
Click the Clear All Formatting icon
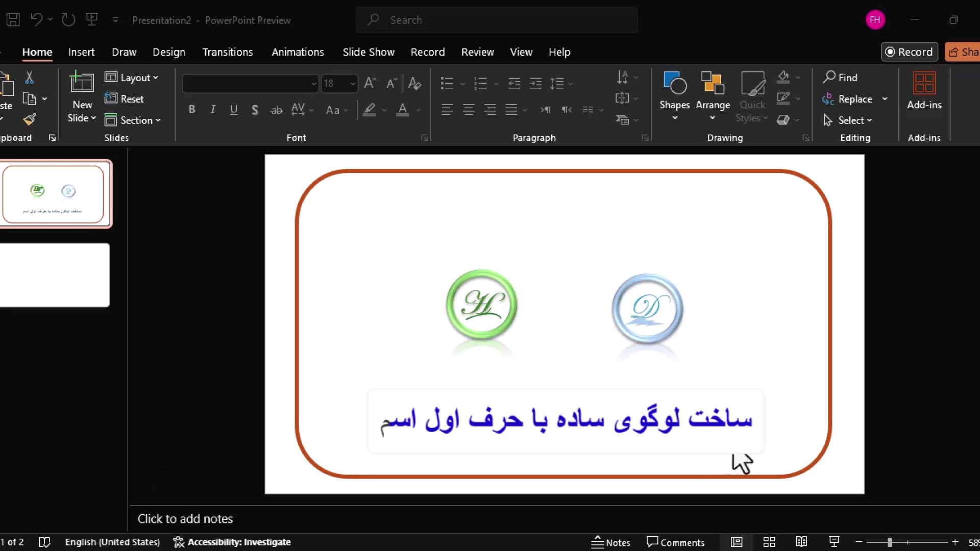pyautogui.click(x=414, y=83)
